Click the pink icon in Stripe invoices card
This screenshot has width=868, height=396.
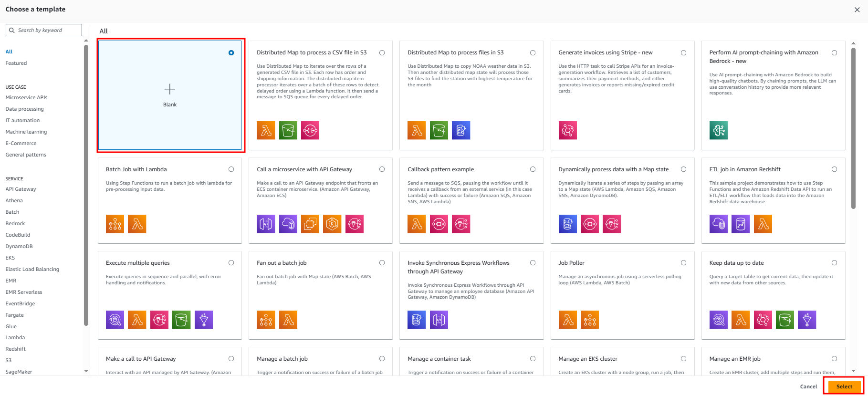(x=568, y=130)
